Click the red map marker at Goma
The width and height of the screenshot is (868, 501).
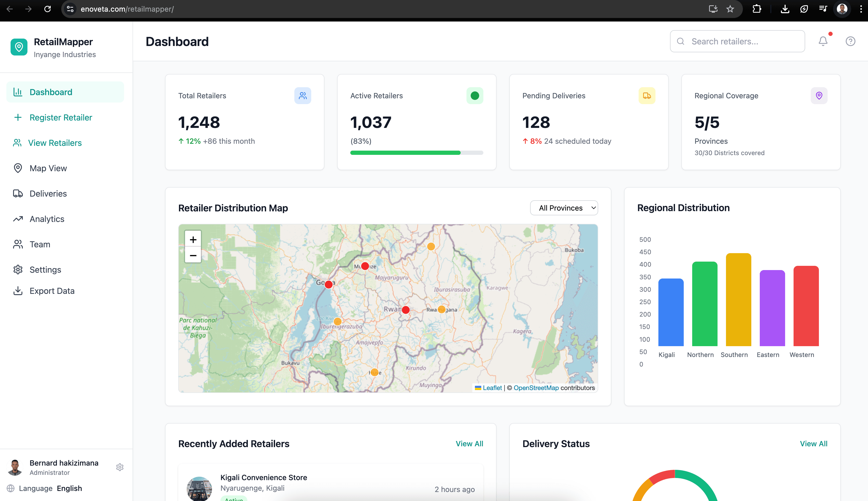[329, 285]
